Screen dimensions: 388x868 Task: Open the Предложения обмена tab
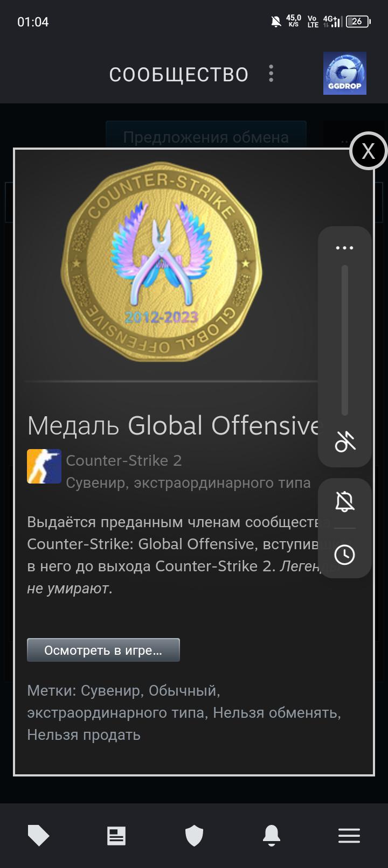[206, 137]
